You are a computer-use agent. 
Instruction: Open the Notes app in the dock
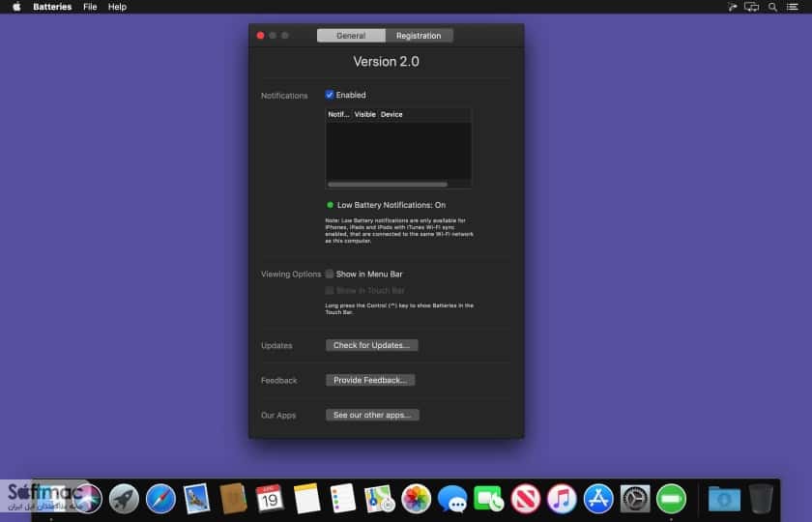(x=306, y=499)
